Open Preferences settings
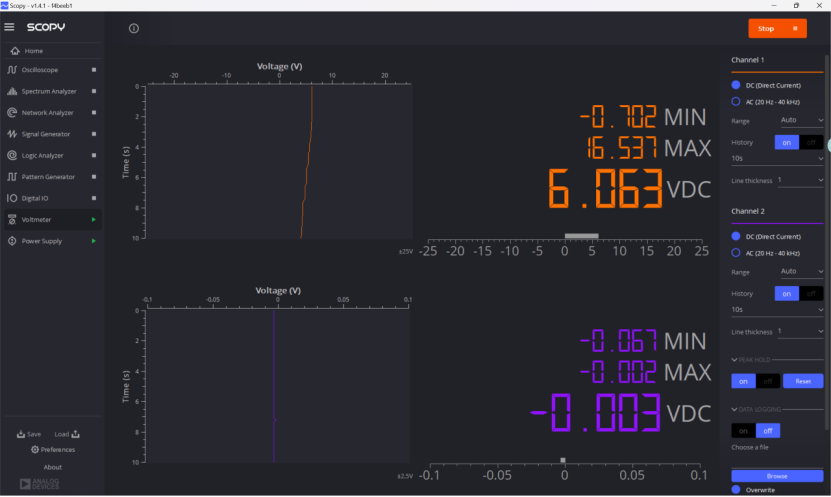831x497 pixels. pos(52,449)
